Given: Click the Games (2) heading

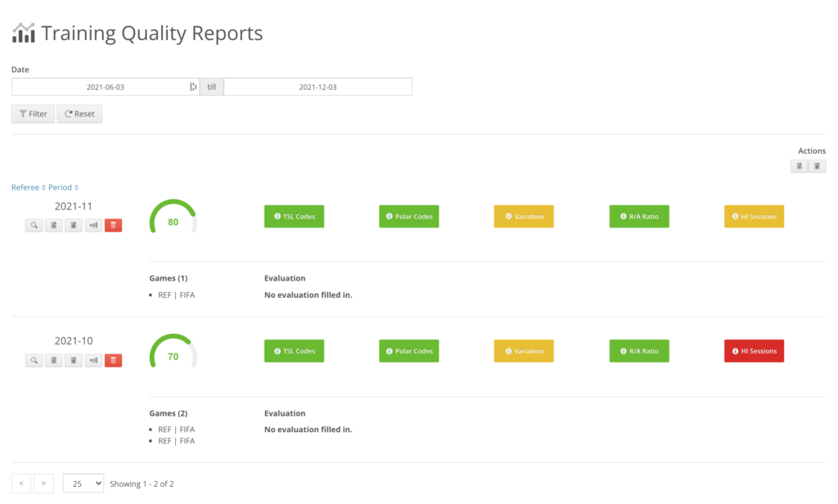Looking at the screenshot, I should tap(169, 413).
